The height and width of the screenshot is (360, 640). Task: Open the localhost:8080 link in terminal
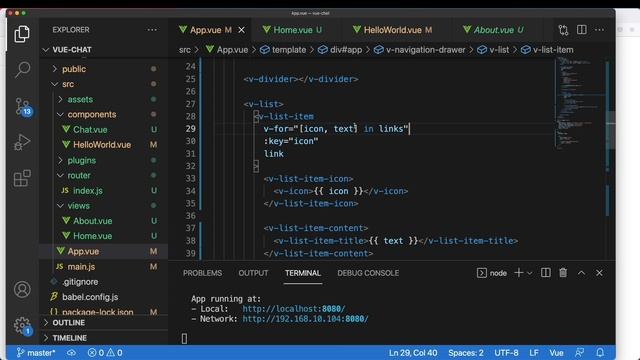294,309
